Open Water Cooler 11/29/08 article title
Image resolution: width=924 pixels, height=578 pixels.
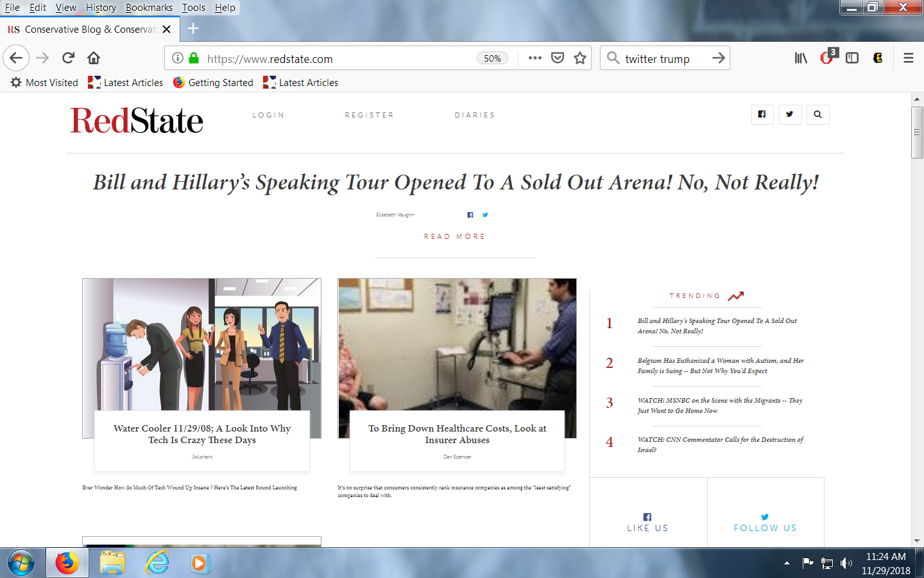(202, 434)
